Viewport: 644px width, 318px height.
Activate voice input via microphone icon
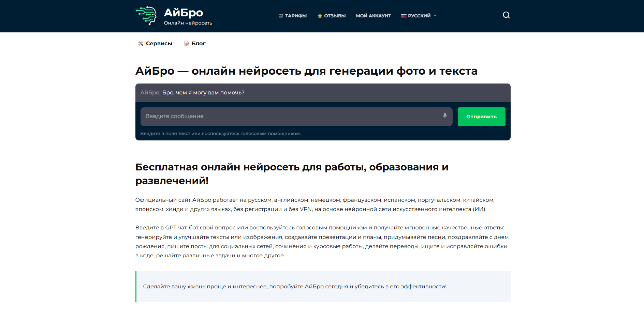[444, 116]
